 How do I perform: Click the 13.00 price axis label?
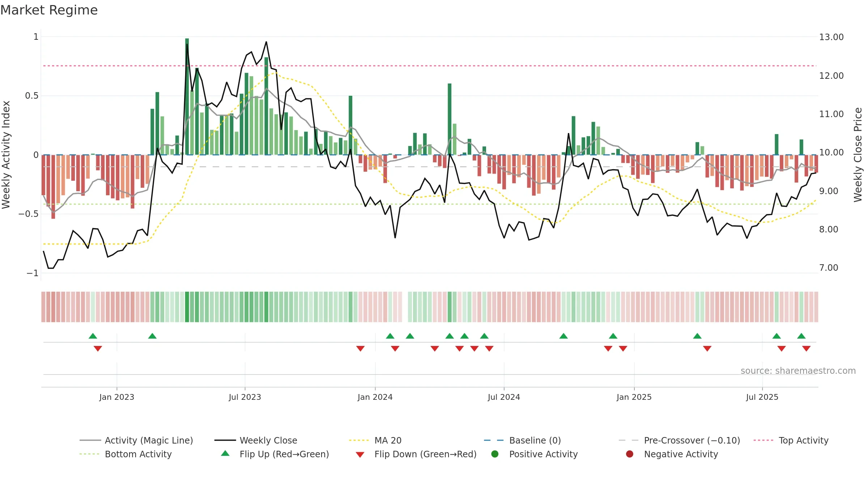pyautogui.click(x=831, y=37)
